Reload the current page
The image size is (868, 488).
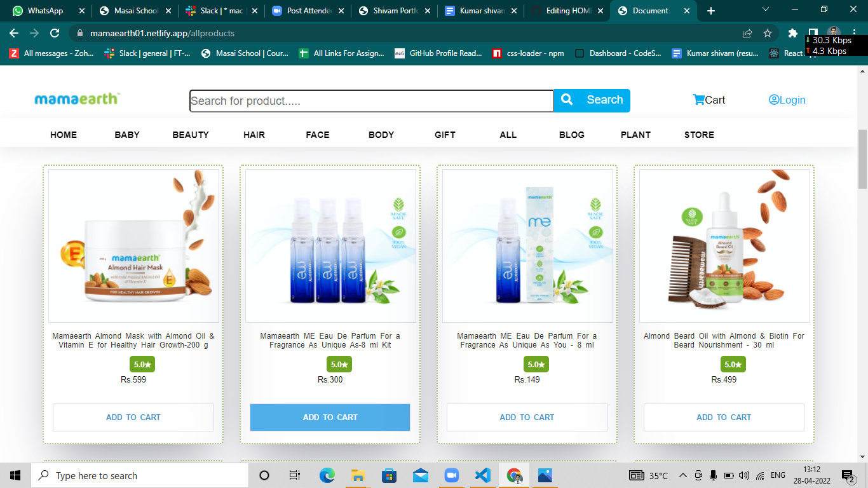(x=55, y=33)
